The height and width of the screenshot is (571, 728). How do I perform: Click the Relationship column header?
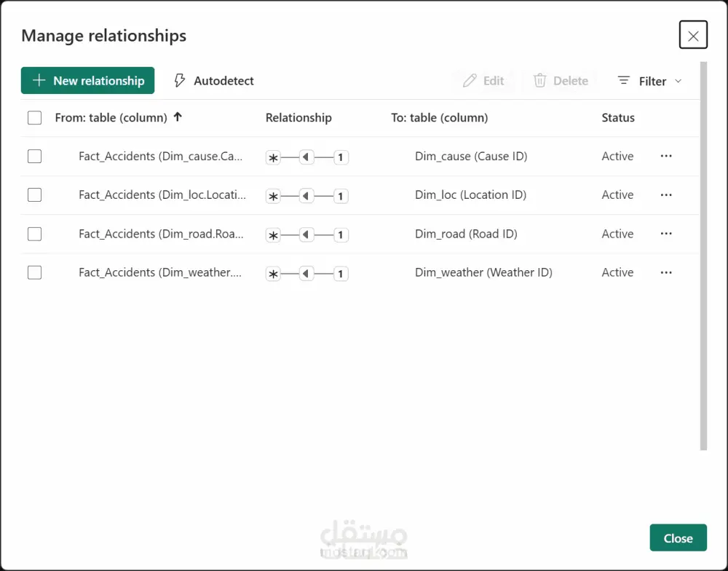tap(298, 117)
